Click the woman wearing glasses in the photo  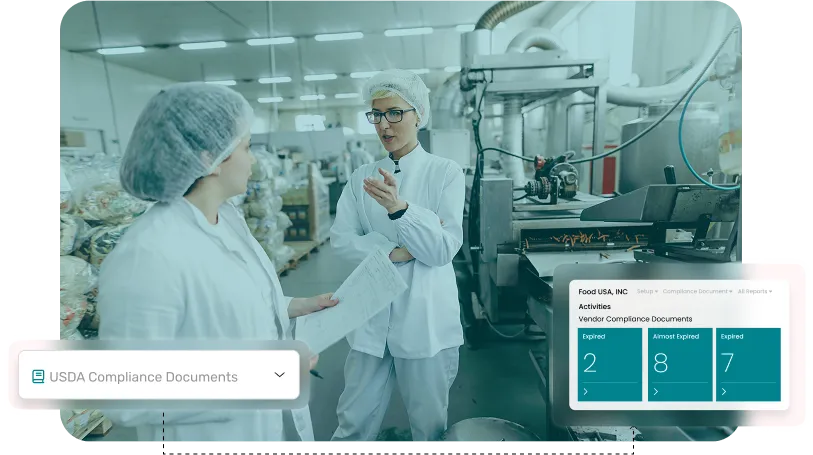400,200
